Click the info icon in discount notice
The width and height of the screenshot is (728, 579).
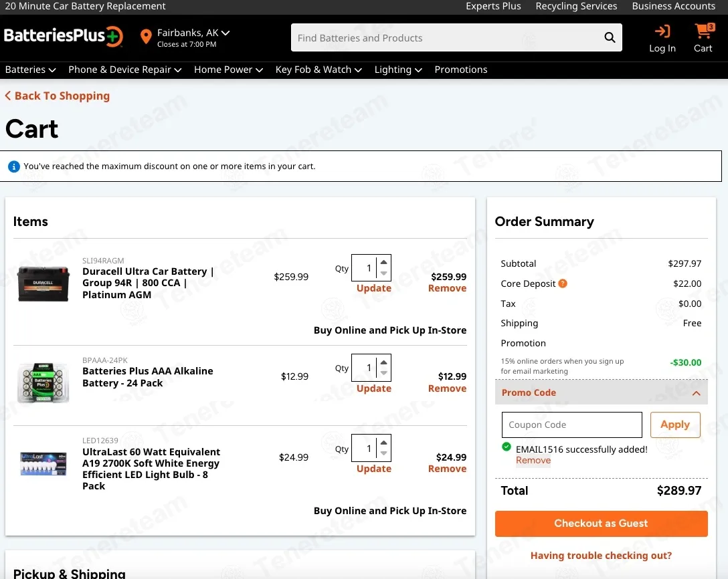click(x=14, y=166)
